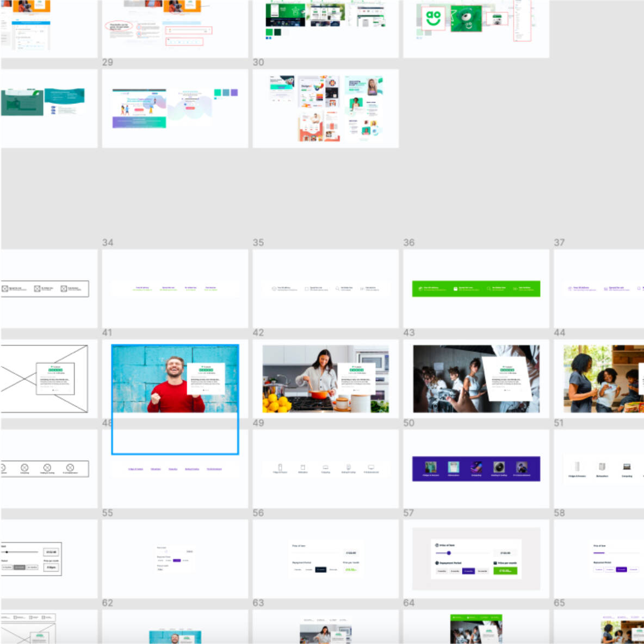Click the green price per month button

pyautogui.click(x=505, y=571)
